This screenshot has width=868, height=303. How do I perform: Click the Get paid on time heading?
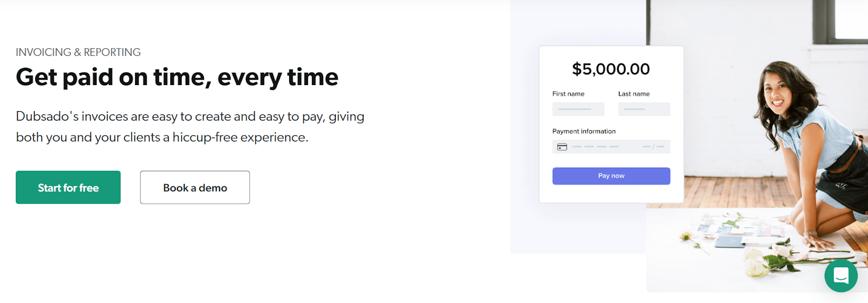[x=177, y=78]
